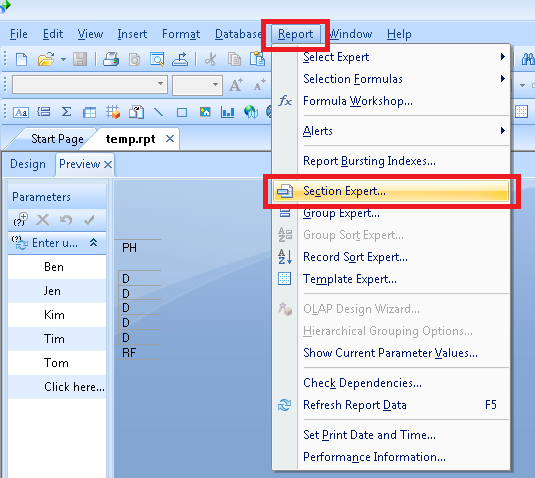Click the Insert Picture icon
The image size is (535, 478).
[205, 112]
